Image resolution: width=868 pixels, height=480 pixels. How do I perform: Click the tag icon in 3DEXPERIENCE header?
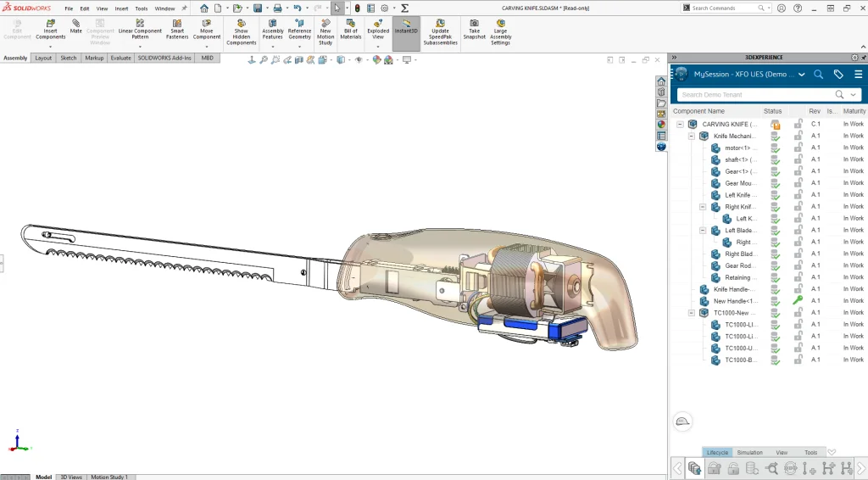tap(838, 75)
